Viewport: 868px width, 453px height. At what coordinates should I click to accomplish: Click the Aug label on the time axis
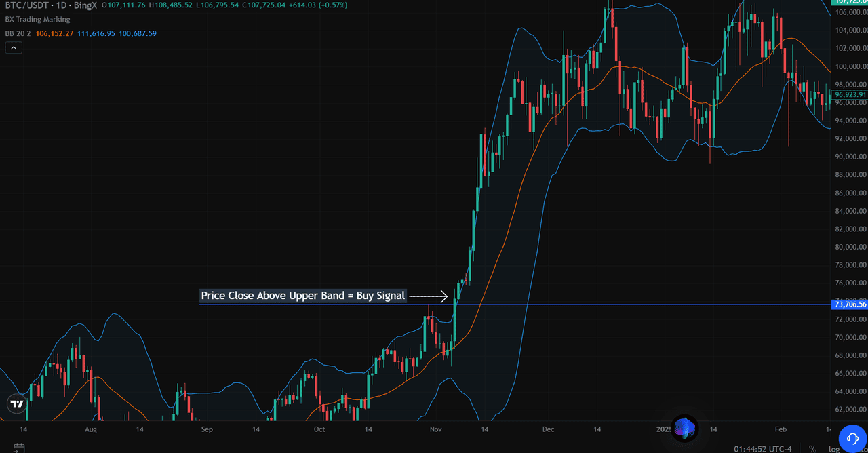92,429
